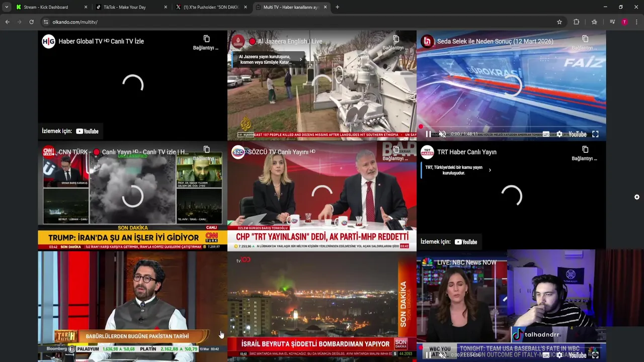Copy link on the Seda Selek video

coord(585,42)
